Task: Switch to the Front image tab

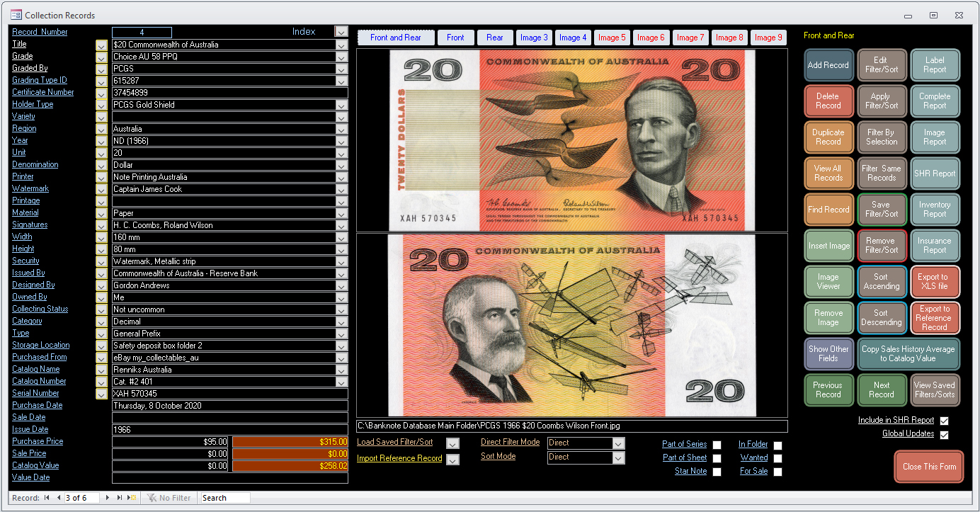Action: 455,38
